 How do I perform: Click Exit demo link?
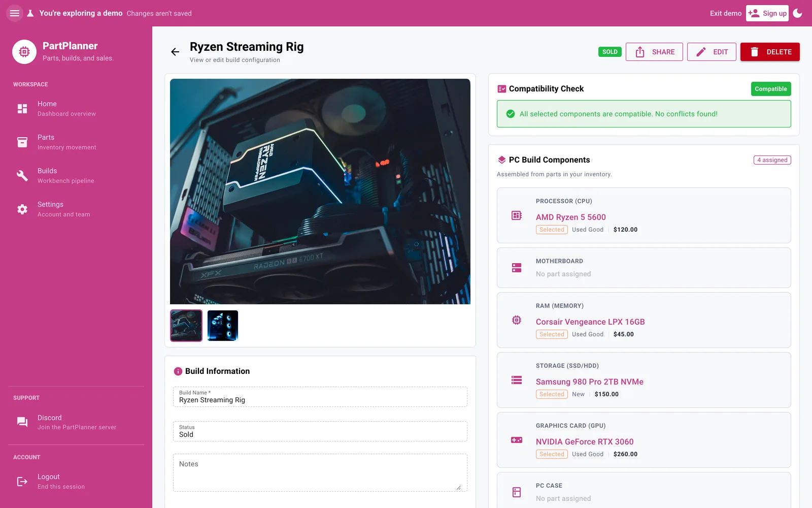click(x=726, y=13)
